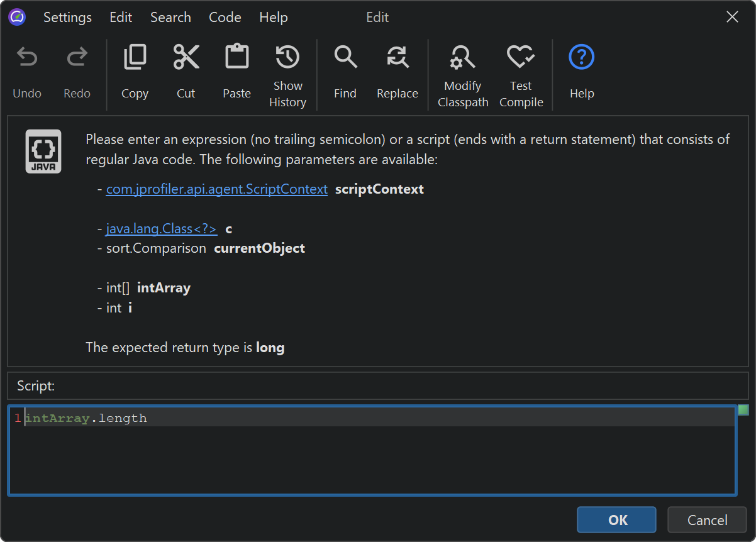Click the Undo toolbar icon

click(27, 58)
